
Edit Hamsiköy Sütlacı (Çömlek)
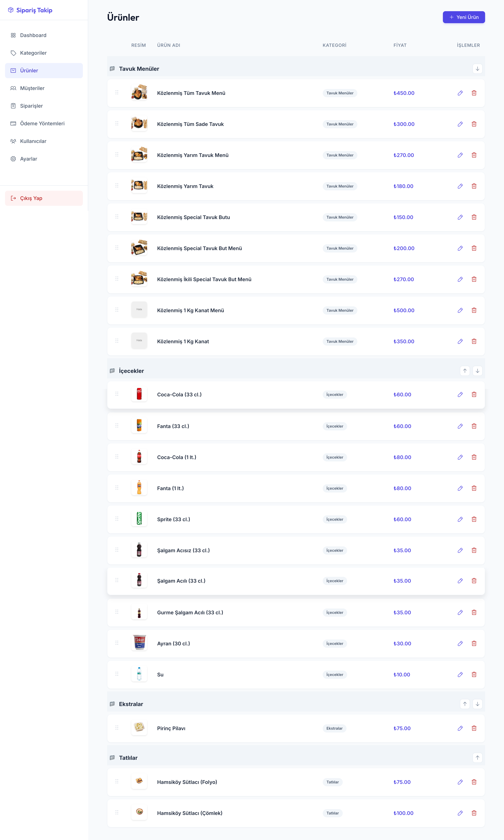[x=460, y=813]
